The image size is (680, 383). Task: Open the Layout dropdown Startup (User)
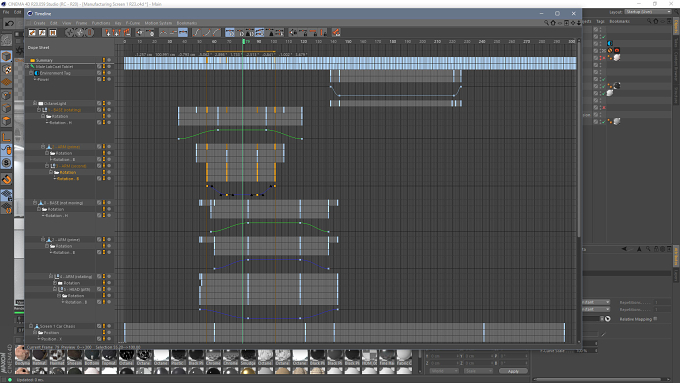648,12
